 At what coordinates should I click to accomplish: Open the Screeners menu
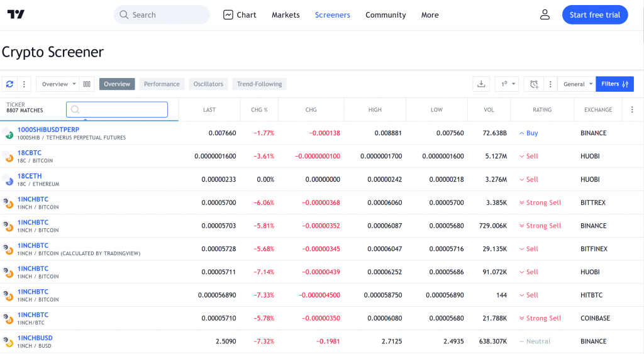pos(332,15)
